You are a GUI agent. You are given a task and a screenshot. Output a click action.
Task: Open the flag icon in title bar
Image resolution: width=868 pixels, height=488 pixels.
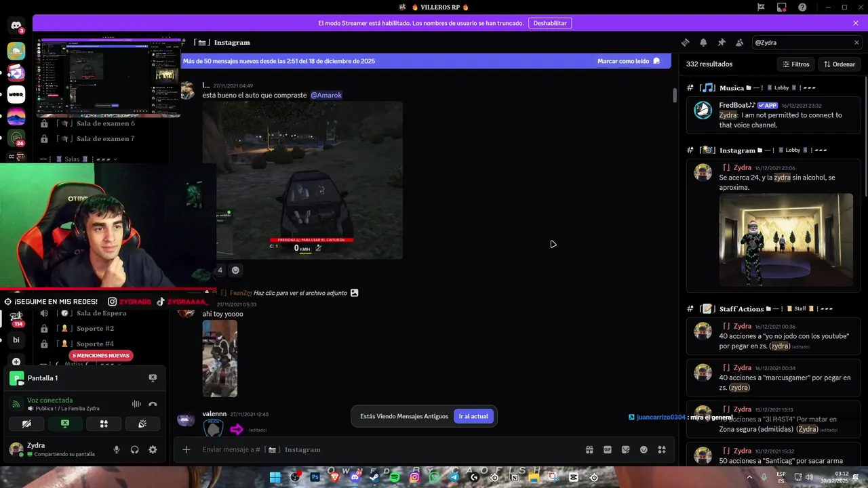pos(761,7)
